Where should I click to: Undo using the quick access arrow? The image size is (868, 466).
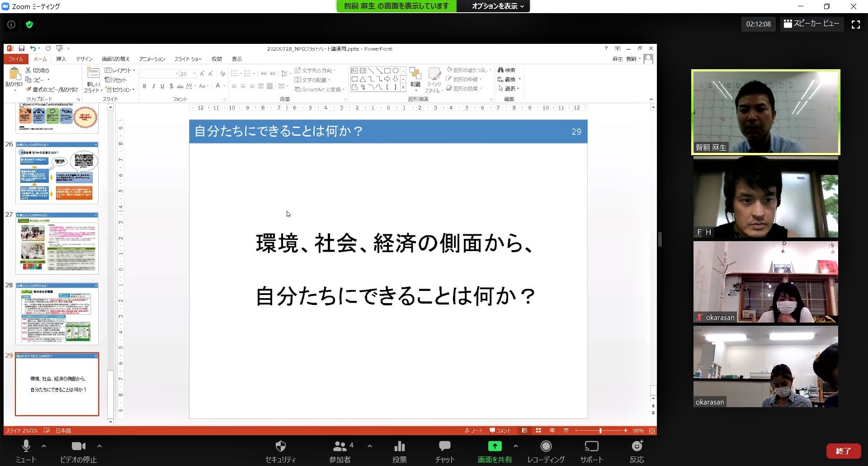33,48
